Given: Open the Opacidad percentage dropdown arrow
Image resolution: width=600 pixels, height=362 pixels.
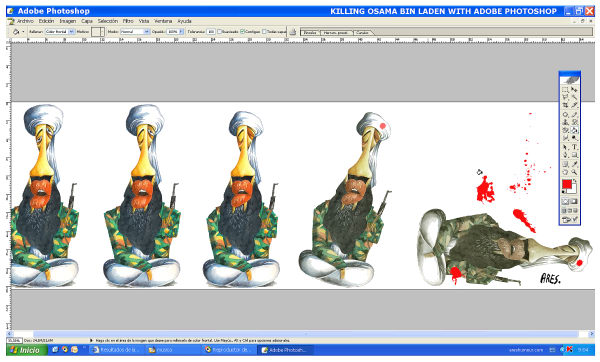Looking at the screenshot, I should 181,32.
